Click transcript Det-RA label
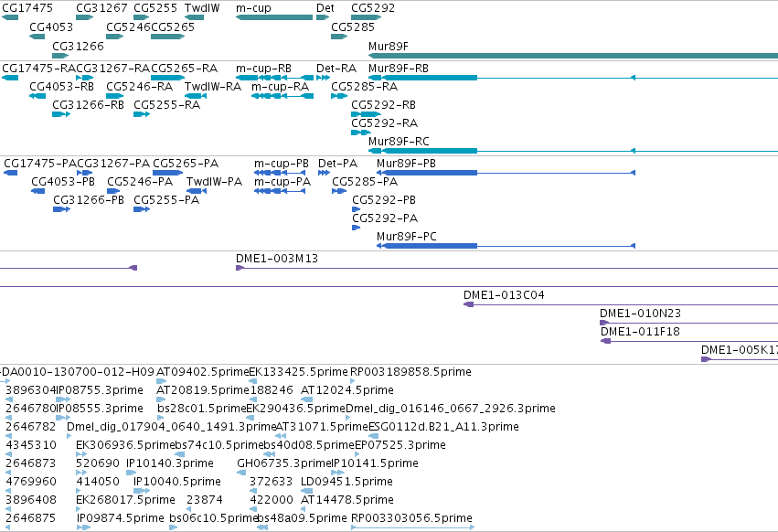This screenshot has width=778, height=532. [336, 68]
